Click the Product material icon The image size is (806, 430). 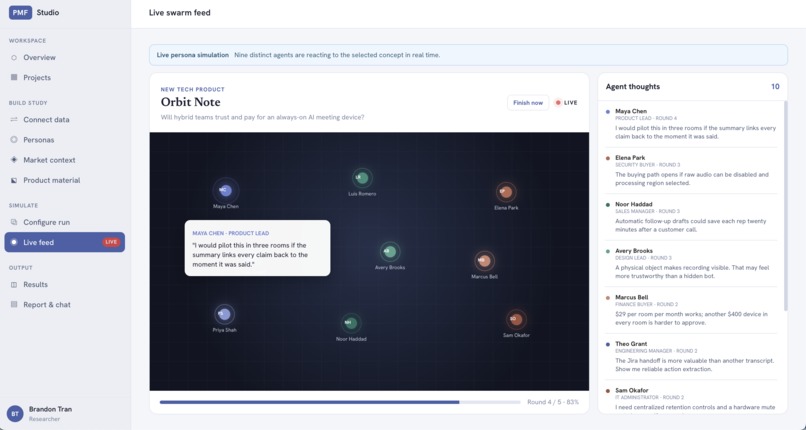[x=14, y=180]
